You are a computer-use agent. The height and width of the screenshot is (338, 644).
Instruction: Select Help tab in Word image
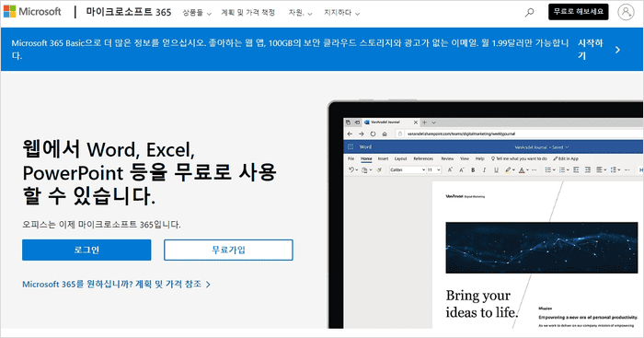479,158
